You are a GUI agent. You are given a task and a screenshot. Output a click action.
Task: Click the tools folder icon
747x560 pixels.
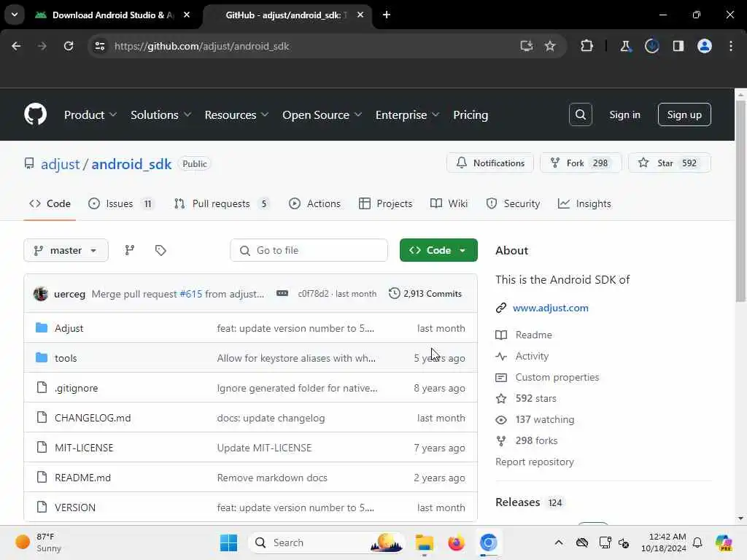pyautogui.click(x=42, y=357)
